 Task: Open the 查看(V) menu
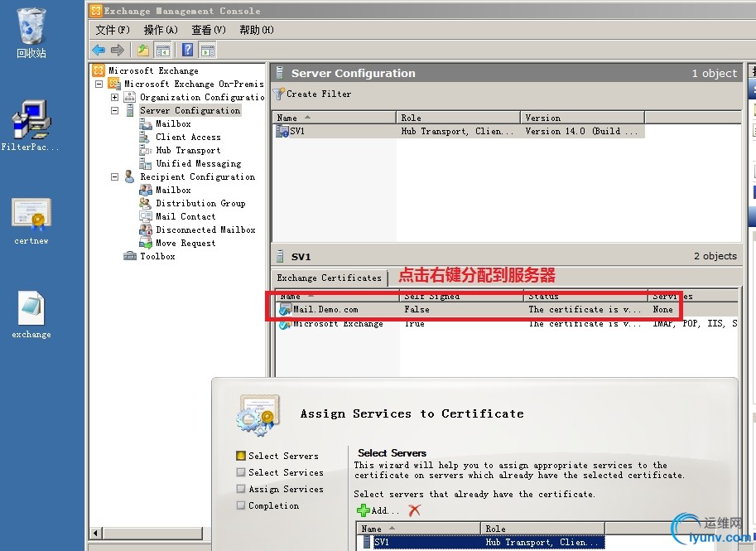pyautogui.click(x=209, y=30)
